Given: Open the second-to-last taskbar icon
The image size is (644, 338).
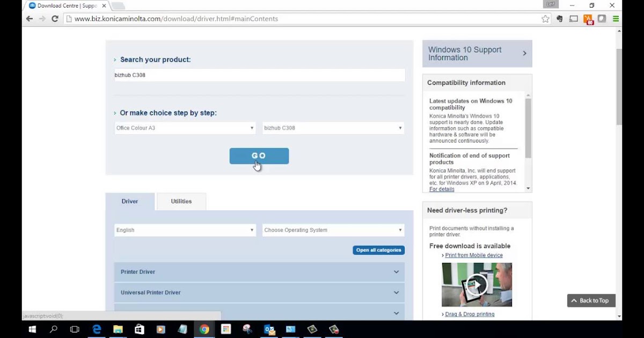Looking at the screenshot, I should point(312,329).
